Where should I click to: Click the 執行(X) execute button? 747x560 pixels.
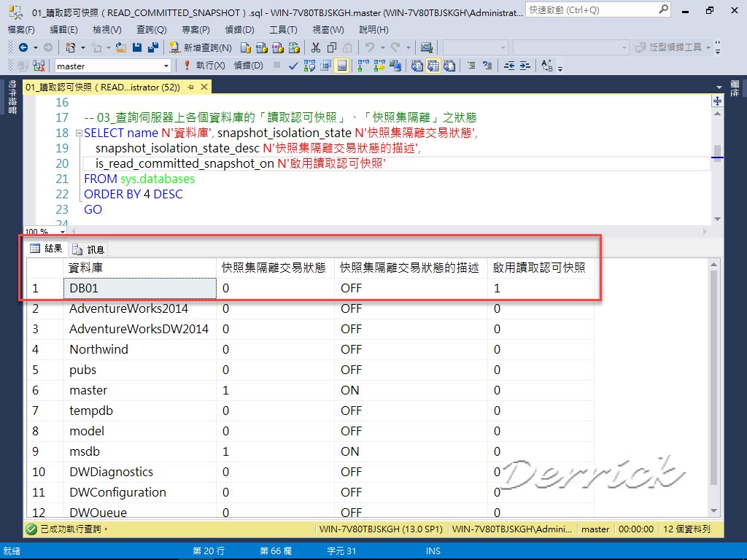tap(204, 66)
